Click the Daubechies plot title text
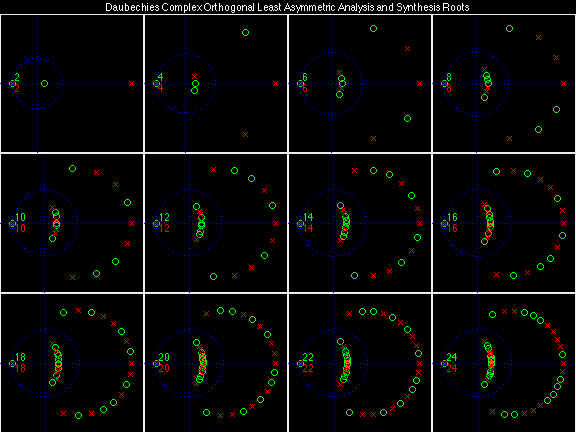 point(287,7)
